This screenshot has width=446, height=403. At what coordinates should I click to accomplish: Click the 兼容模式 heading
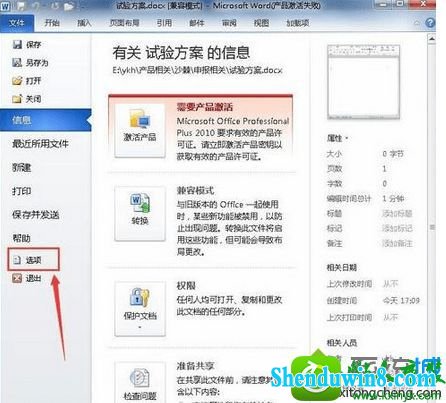(x=195, y=190)
